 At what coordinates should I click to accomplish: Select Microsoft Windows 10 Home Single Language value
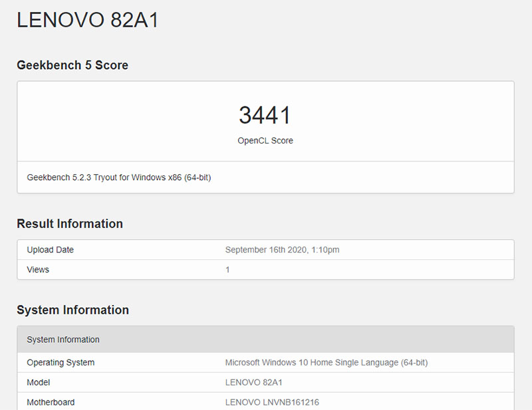pos(327,363)
